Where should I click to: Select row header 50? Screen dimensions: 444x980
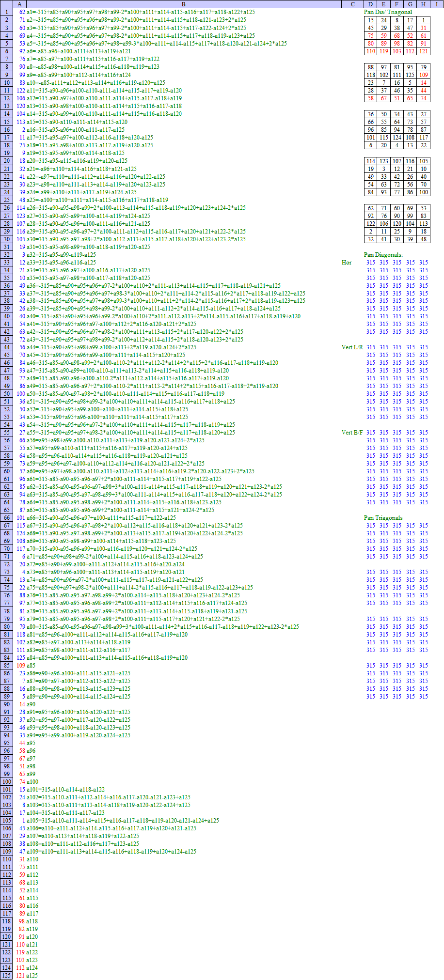point(7,394)
